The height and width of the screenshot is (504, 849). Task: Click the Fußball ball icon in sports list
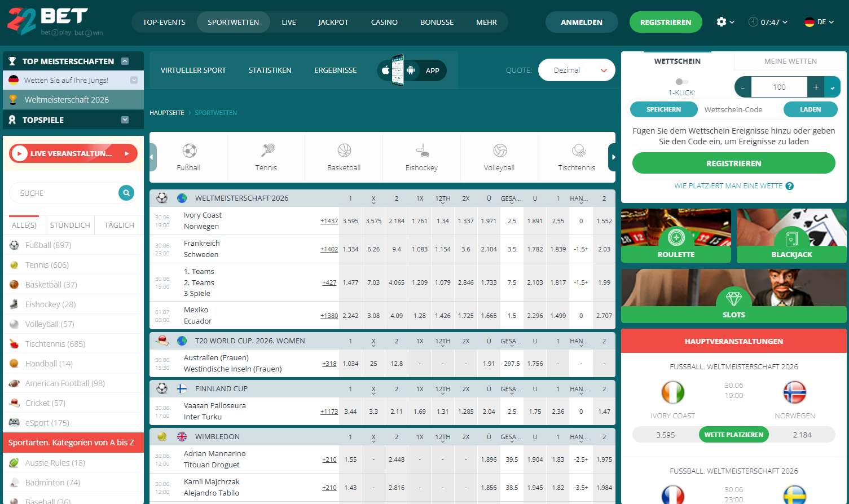[14, 245]
